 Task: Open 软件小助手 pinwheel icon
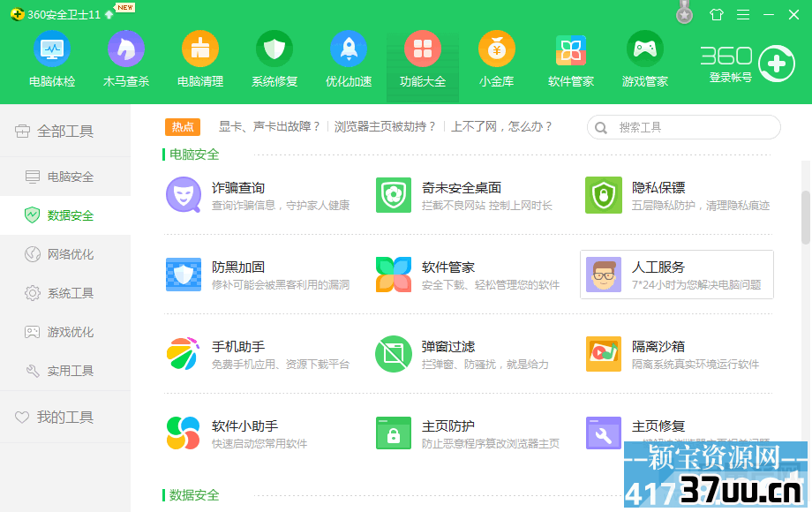(184, 433)
